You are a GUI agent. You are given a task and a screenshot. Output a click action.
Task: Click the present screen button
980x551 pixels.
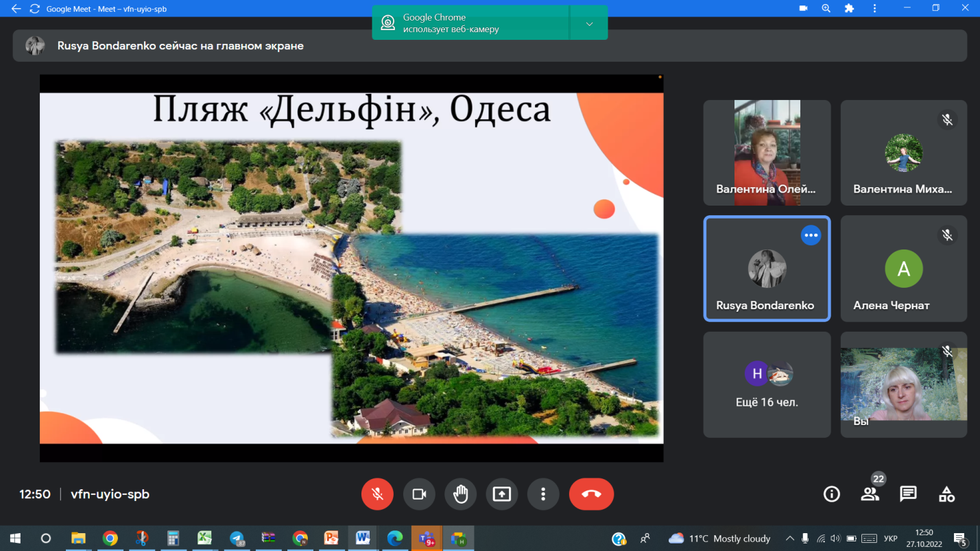502,494
